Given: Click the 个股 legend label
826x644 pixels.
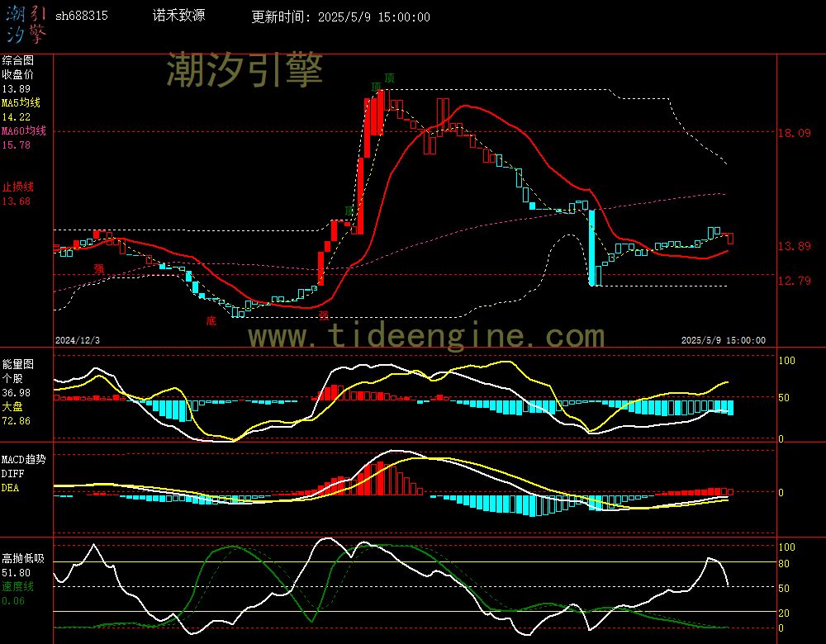Looking at the screenshot, I should pos(12,379).
